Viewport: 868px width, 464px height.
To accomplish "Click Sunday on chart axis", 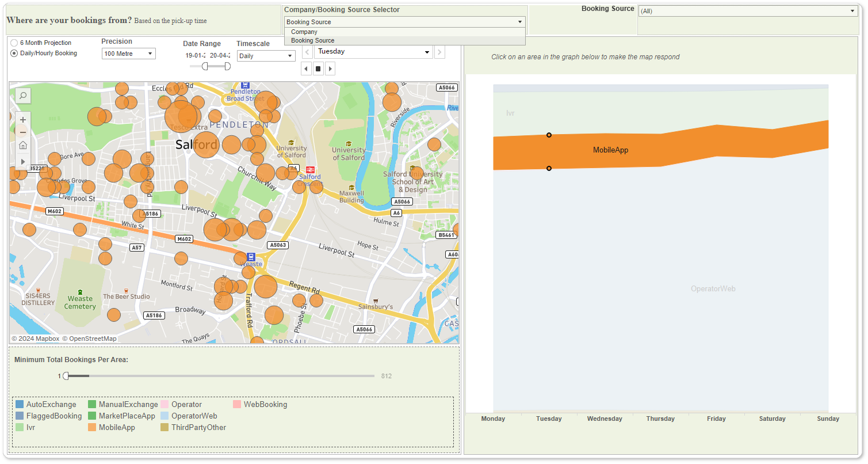I will 828,419.
